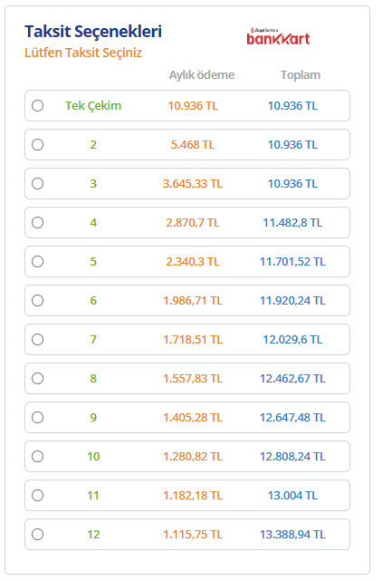Click the Toplam column header
This screenshot has height=581, width=392.
301,75
